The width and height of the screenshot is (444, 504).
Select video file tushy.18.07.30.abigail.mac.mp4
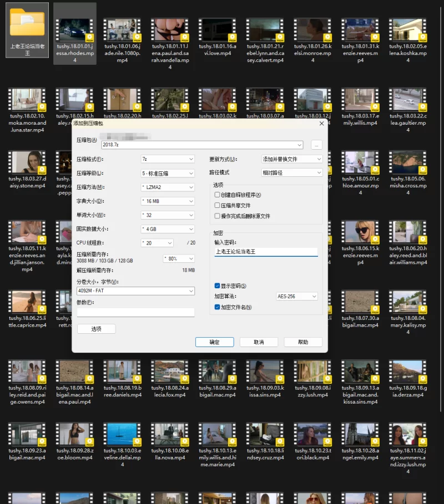point(360,309)
